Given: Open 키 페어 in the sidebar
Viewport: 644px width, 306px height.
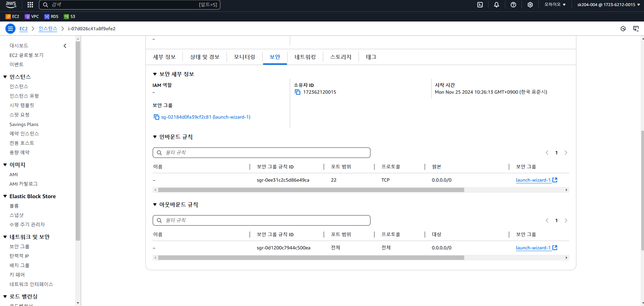Looking at the screenshot, I should point(17,275).
